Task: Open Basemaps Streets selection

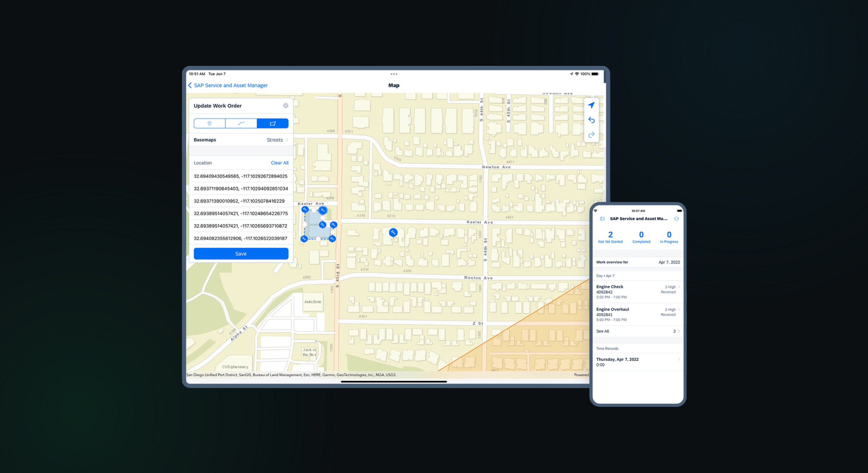Action: (x=241, y=140)
